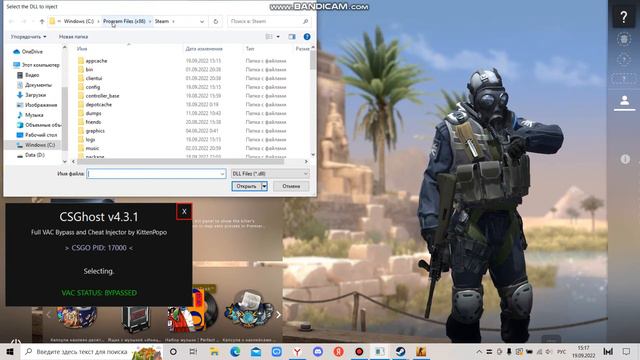The height and width of the screenshot is (360, 640).
Task: Switch to Steam on the taskbar
Action: coord(400,351)
